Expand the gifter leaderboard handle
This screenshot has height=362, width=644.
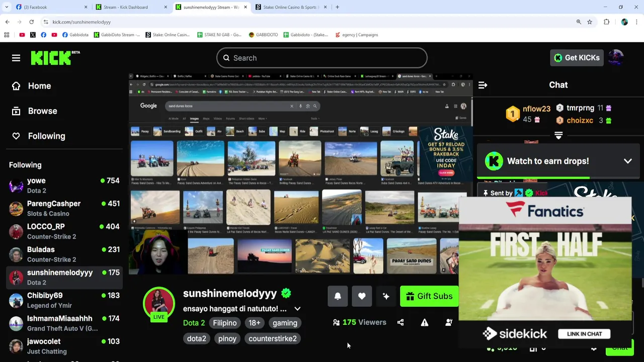click(x=558, y=136)
